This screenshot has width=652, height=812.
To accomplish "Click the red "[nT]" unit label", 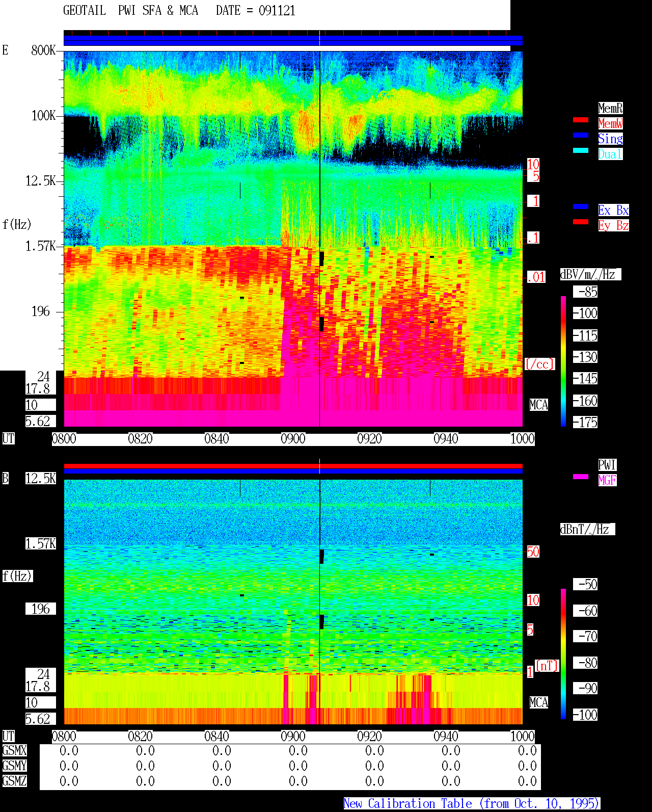I will pyautogui.click(x=547, y=666).
